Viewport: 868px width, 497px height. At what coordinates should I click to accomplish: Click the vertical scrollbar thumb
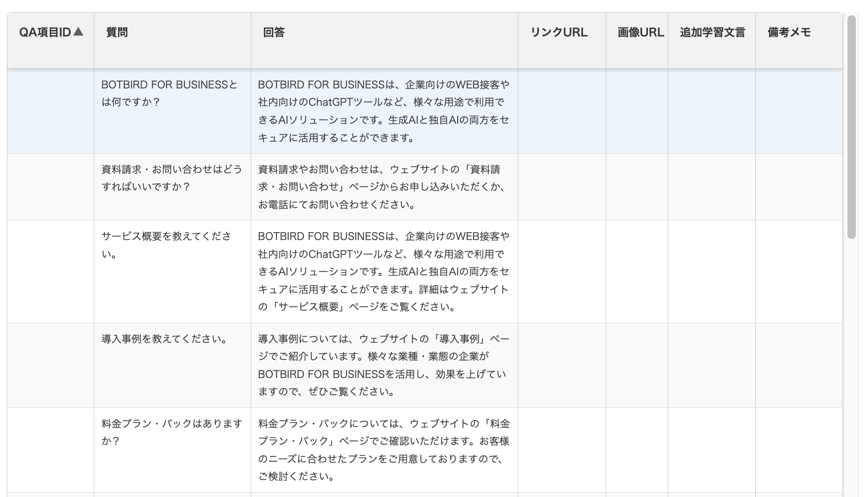tap(851, 127)
